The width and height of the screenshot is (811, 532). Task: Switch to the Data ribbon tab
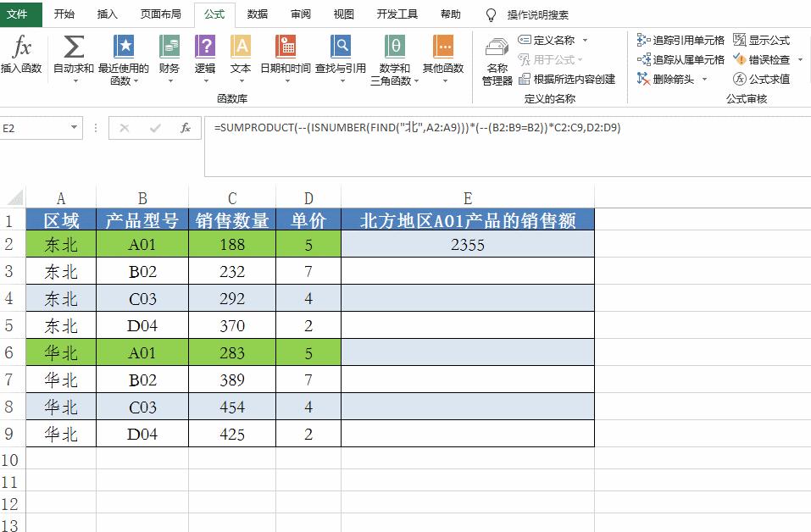click(x=256, y=14)
